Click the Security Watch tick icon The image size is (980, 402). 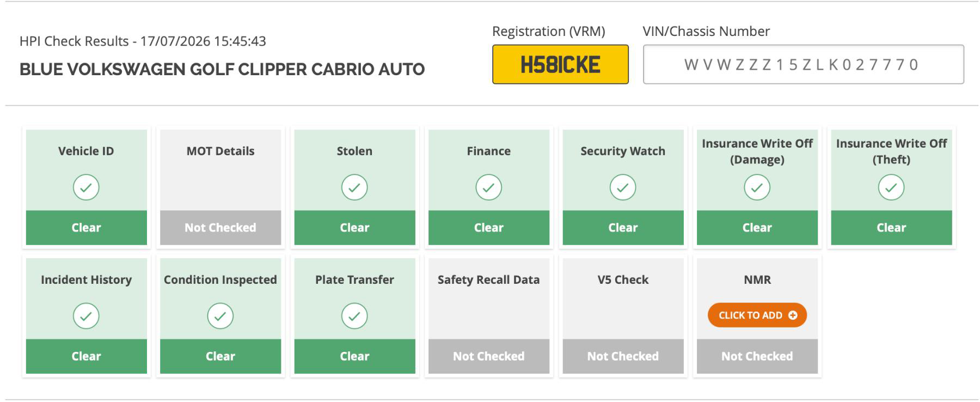coord(623,187)
